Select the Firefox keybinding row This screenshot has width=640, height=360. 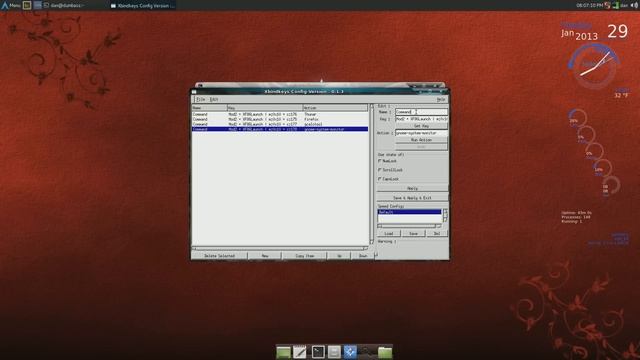tap(280, 119)
